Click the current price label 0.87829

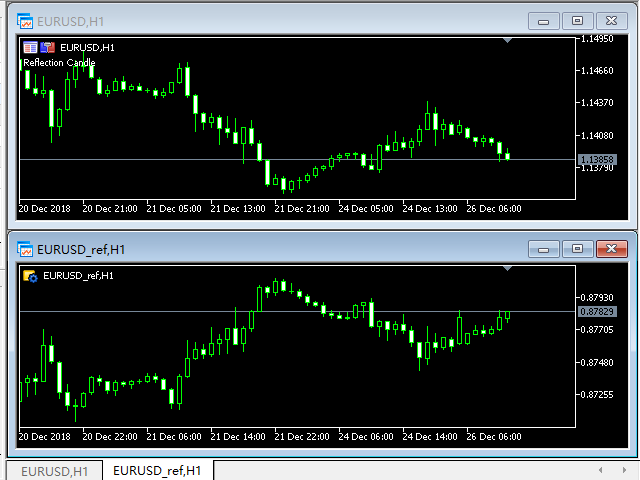point(597,312)
